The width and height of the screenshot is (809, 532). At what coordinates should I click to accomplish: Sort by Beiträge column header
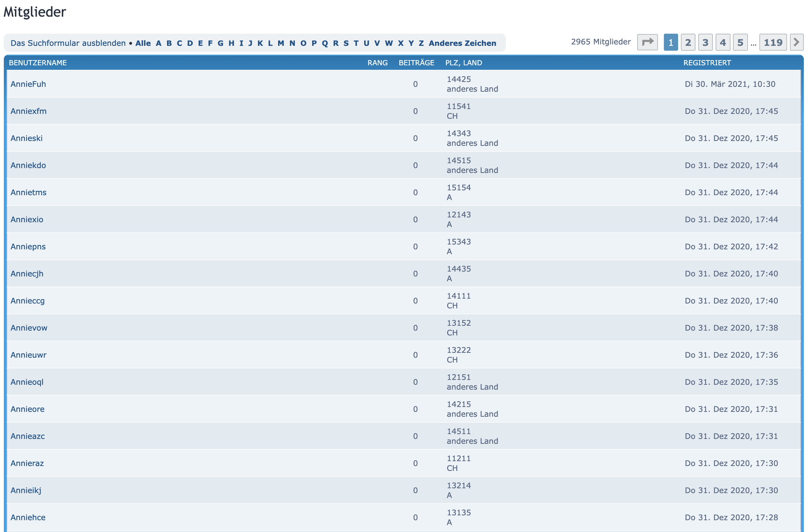416,63
